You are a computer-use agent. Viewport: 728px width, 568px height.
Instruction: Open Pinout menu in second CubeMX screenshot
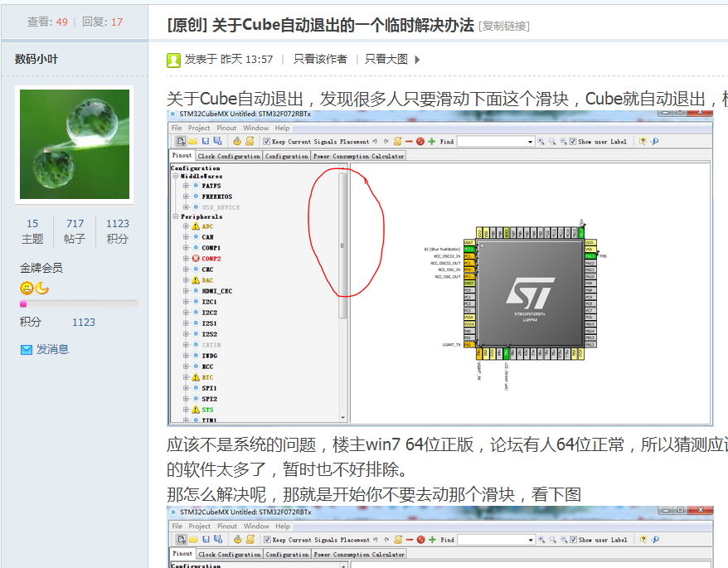(227, 526)
